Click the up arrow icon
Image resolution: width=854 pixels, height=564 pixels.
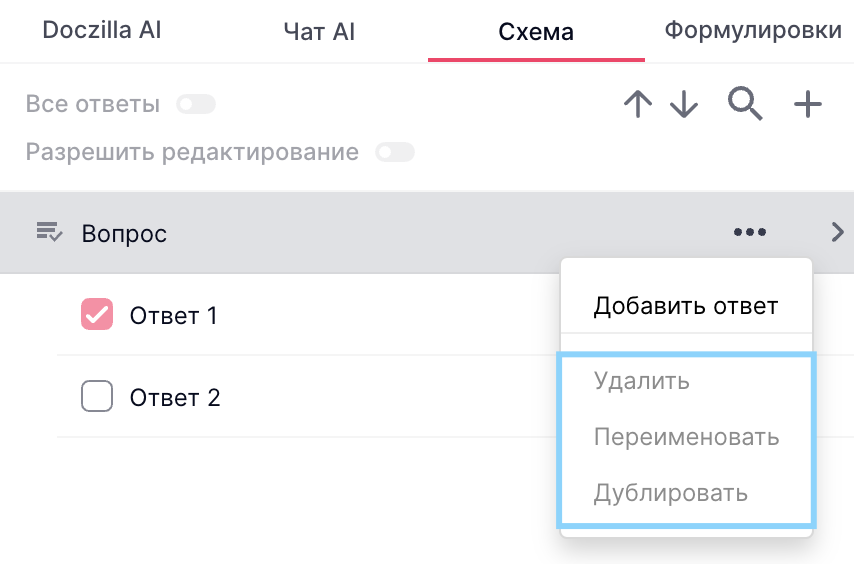(x=637, y=104)
